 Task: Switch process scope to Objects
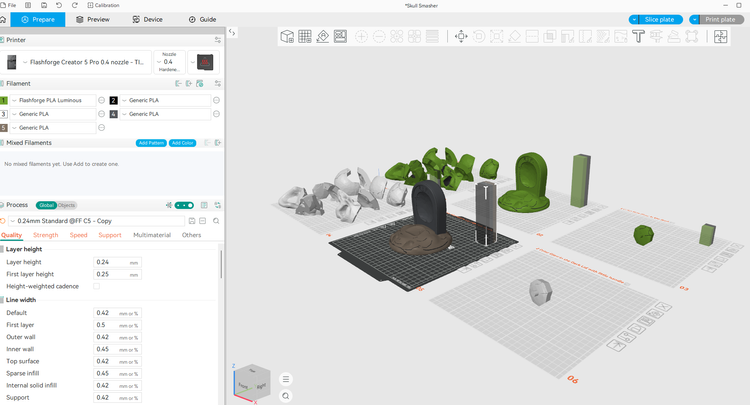pyautogui.click(x=66, y=205)
